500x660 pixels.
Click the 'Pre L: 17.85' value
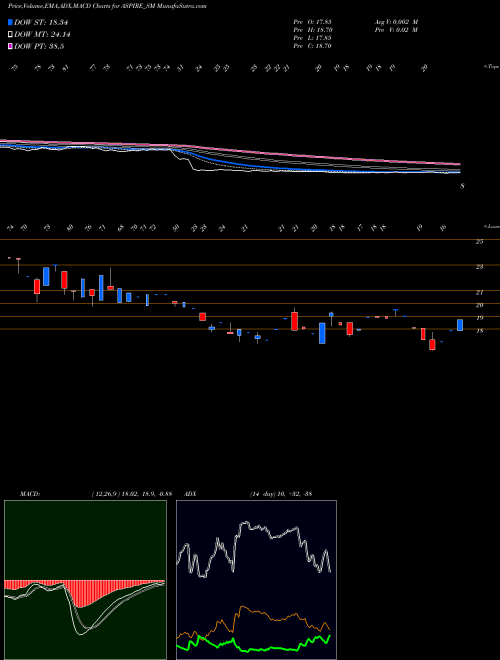(312, 38)
